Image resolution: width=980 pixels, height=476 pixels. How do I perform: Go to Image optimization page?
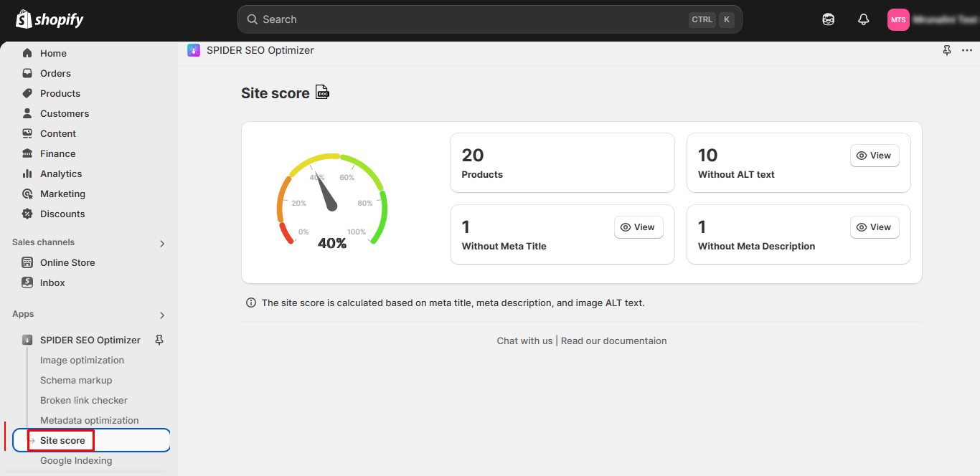(82, 360)
